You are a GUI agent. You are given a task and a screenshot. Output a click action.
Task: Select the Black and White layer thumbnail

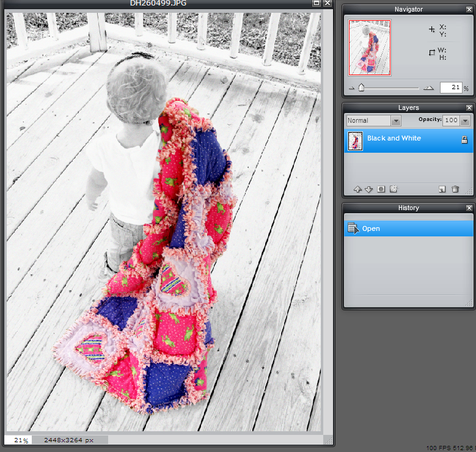tap(355, 141)
